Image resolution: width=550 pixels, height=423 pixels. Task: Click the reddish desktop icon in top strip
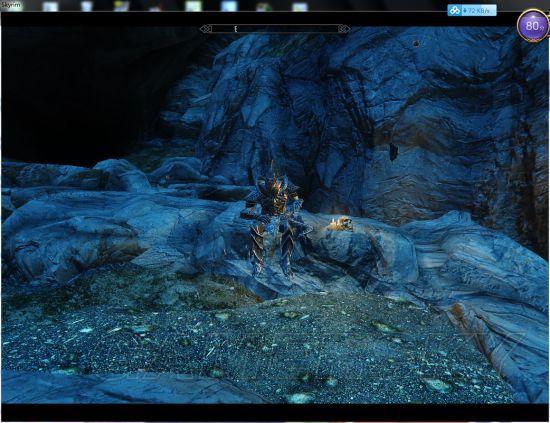(x=156, y=7)
